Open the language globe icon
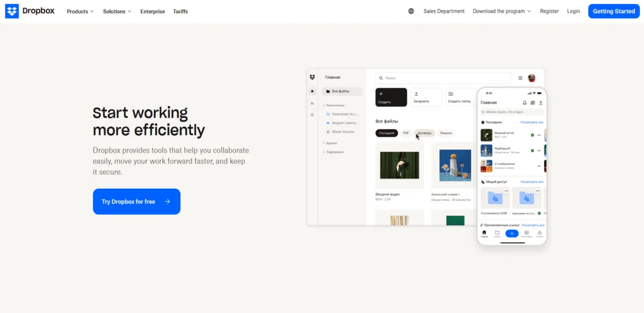Image resolution: width=644 pixels, height=313 pixels. (x=411, y=11)
